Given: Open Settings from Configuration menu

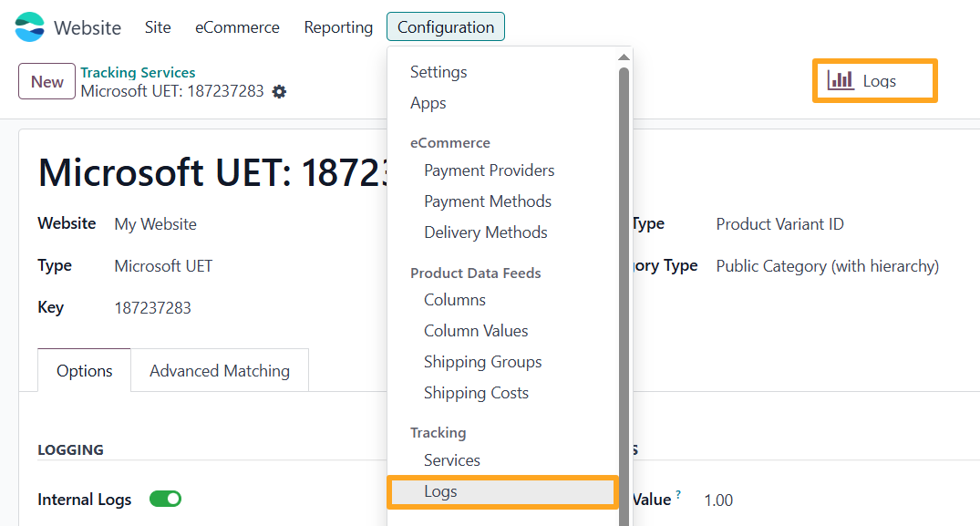Looking at the screenshot, I should click(438, 72).
